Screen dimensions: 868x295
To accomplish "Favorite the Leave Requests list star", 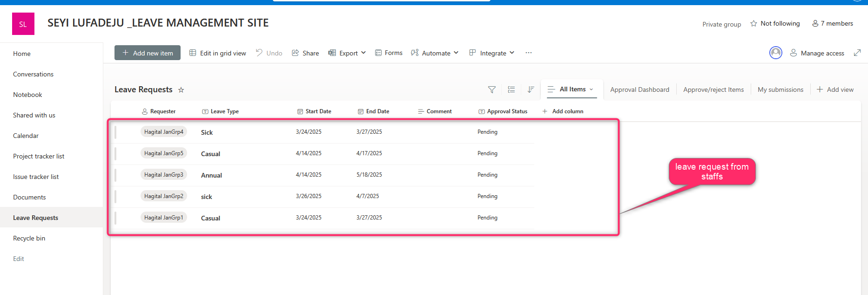I will pyautogui.click(x=181, y=90).
